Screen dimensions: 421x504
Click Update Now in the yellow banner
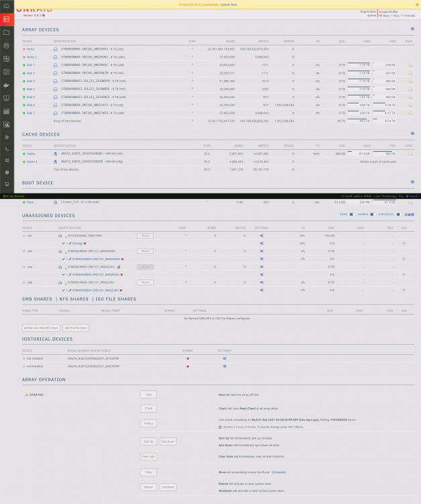(228, 5)
